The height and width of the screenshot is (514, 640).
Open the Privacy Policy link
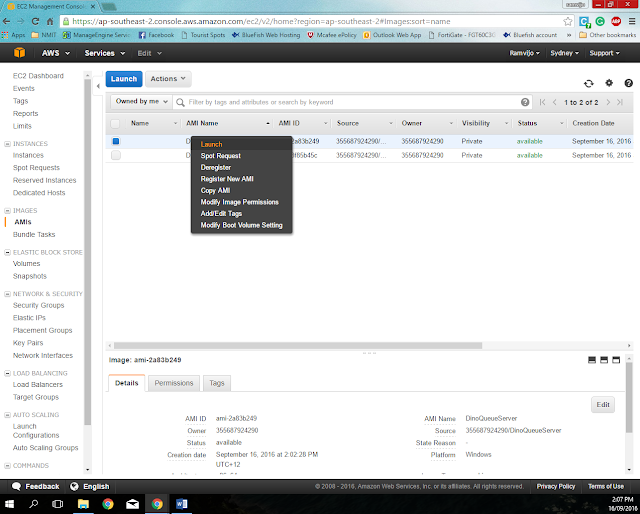pyautogui.click(x=556, y=486)
